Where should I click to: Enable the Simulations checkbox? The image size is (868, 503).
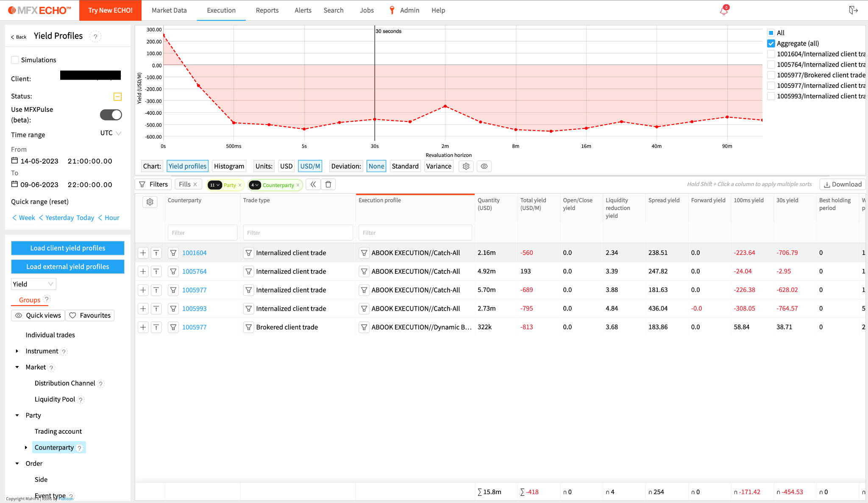coord(15,60)
